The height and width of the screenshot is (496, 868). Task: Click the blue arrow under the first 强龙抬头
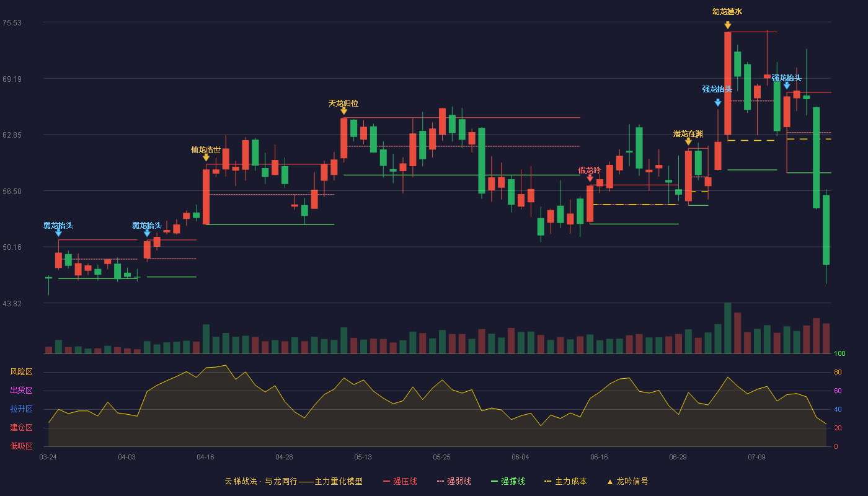[x=717, y=102]
